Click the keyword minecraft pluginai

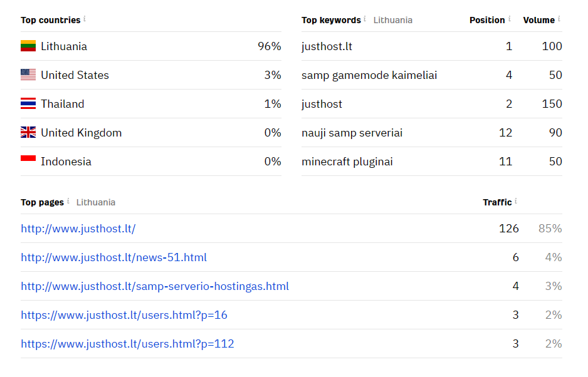pos(347,162)
